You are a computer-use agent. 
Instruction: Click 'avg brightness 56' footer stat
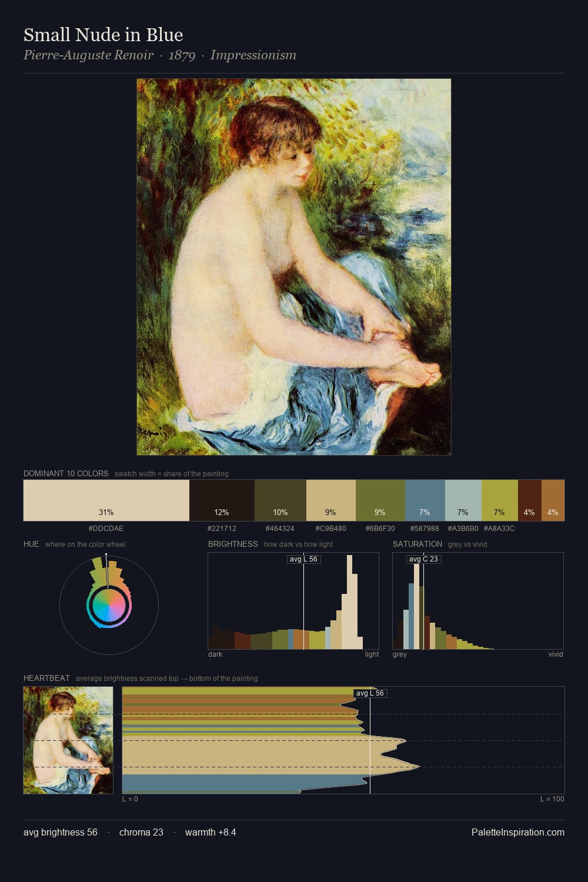61,832
